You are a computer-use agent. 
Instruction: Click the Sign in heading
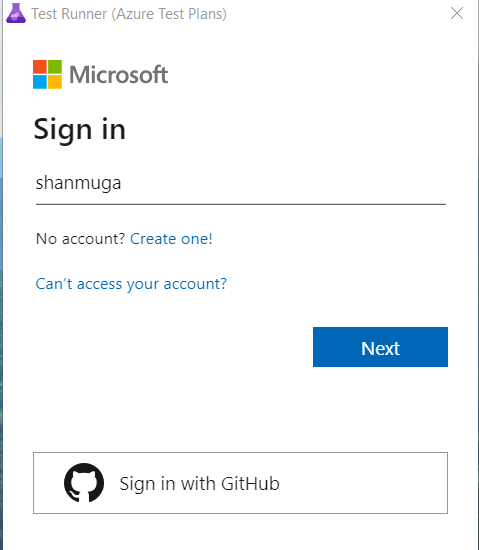(x=80, y=130)
